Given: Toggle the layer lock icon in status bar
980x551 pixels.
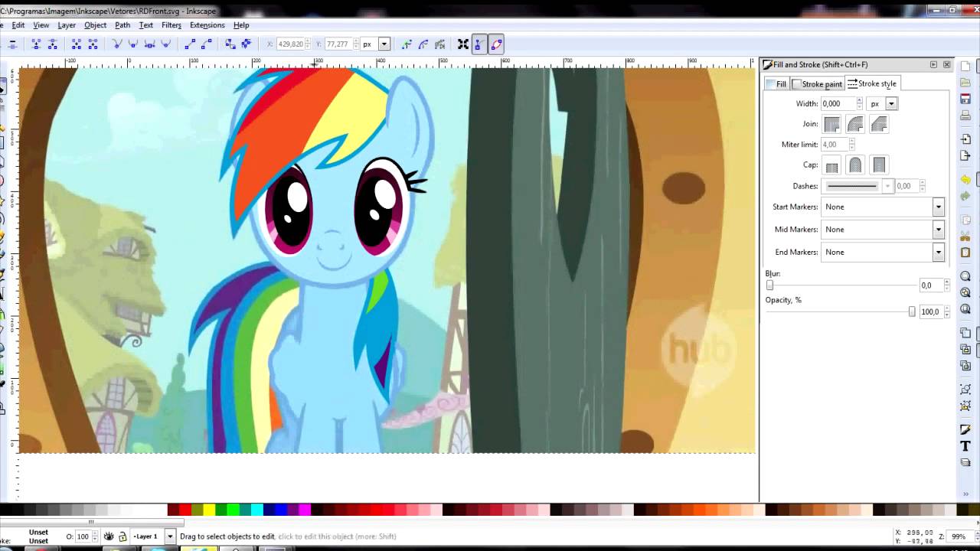Looking at the screenshot, I should 122,536.
